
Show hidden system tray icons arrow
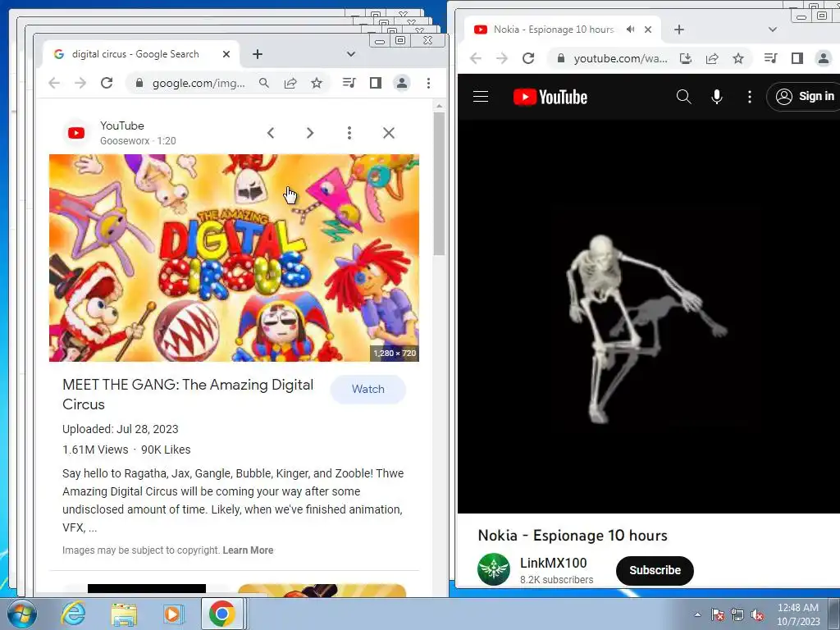click(697, 614)
